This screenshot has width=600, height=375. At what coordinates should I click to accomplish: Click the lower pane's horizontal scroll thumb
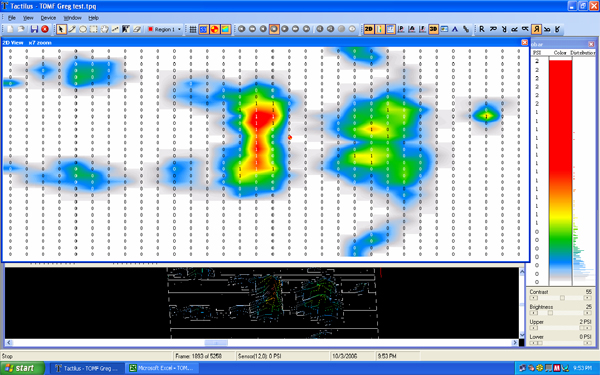[216, 343]
